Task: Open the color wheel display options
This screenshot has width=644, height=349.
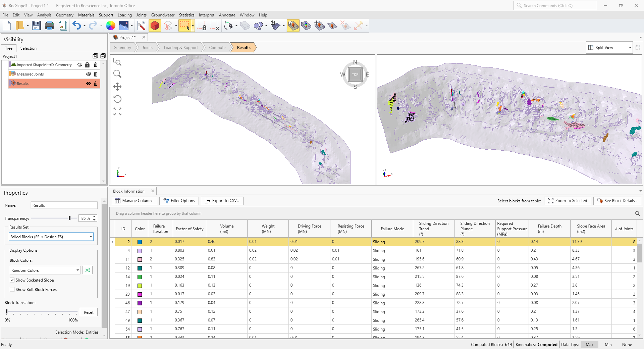Action: (x=110, y=26)
